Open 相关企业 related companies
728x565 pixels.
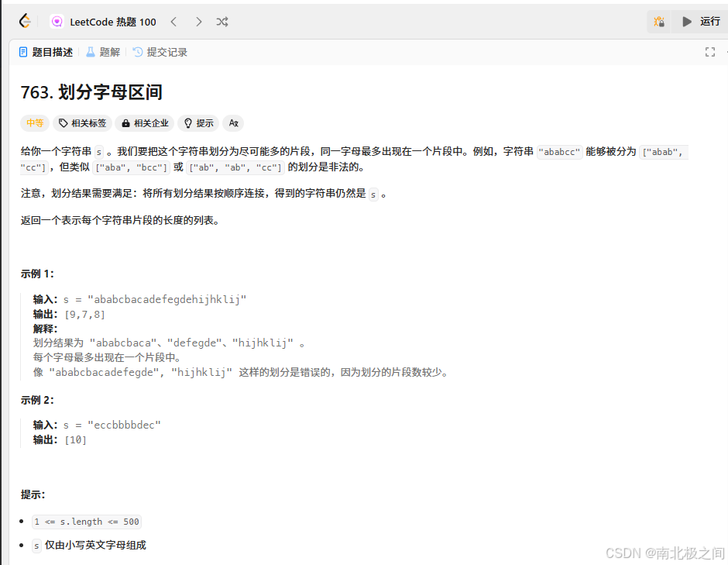(x=144, y=123)
